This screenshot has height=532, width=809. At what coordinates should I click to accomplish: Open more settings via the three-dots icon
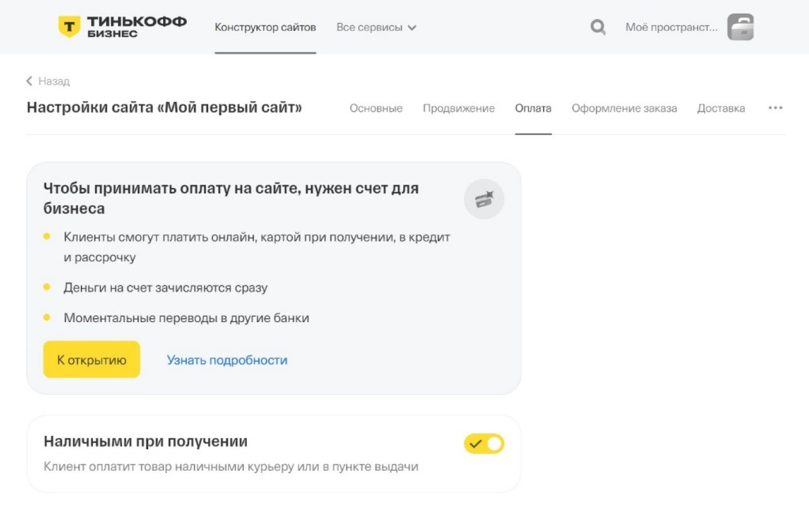tap(776, 108)
